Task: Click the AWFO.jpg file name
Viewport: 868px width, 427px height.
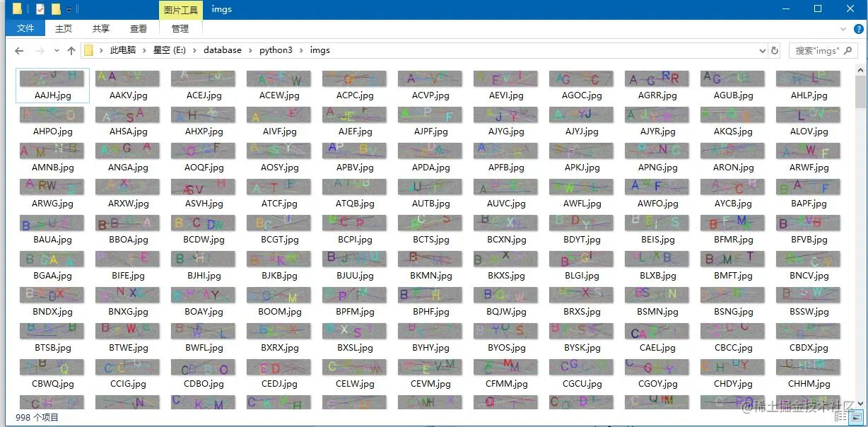Action: [657, 204]
